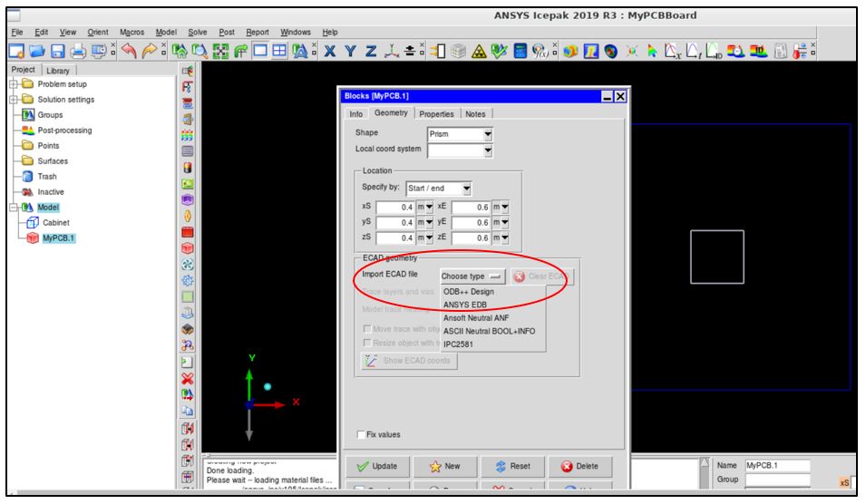Orient view along X axis

coord(330,52)
